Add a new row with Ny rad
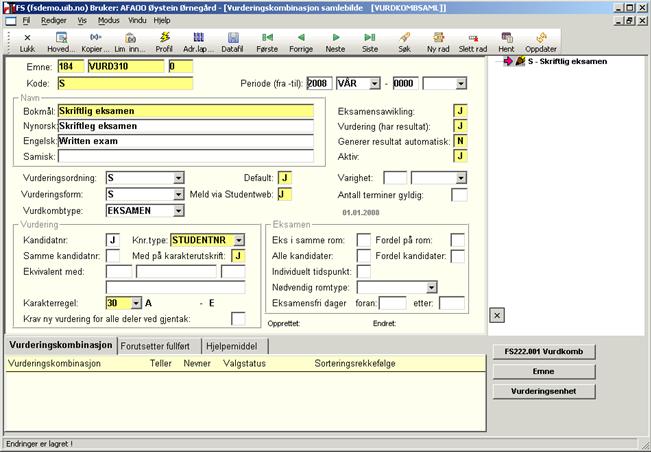 (438, 41)
